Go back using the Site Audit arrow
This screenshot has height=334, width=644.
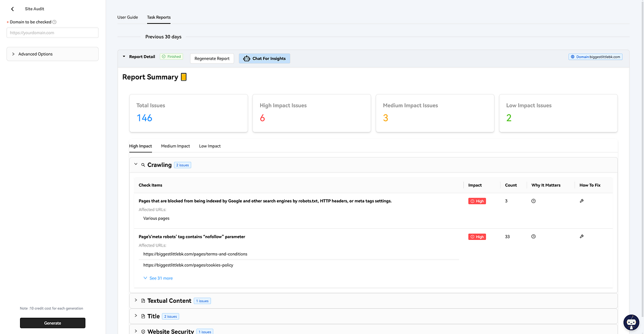[x=12, y=8]
